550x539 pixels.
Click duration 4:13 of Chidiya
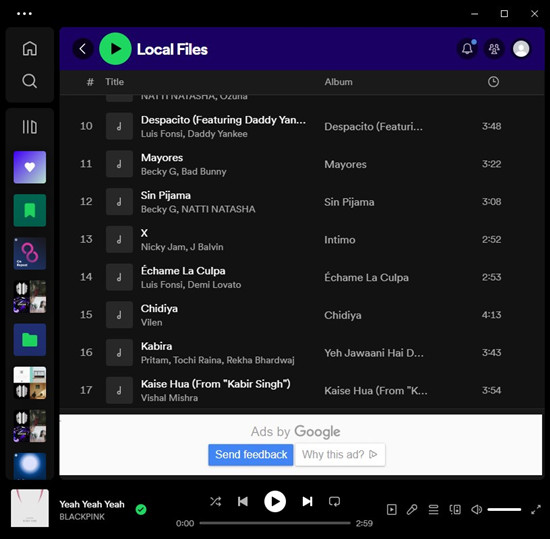491,315
